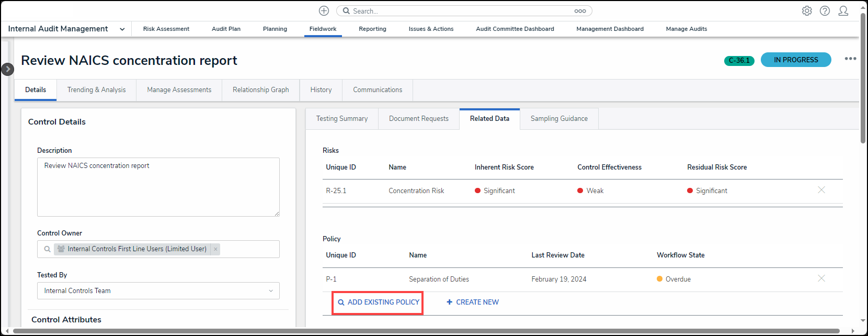This screenshot has height=336, width=868.
Task: Open the settings gear icon
Action: [807, 11]
